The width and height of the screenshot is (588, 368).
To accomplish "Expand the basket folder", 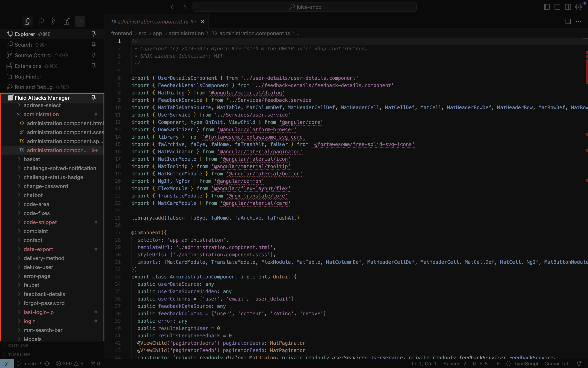I will (52, 159).
